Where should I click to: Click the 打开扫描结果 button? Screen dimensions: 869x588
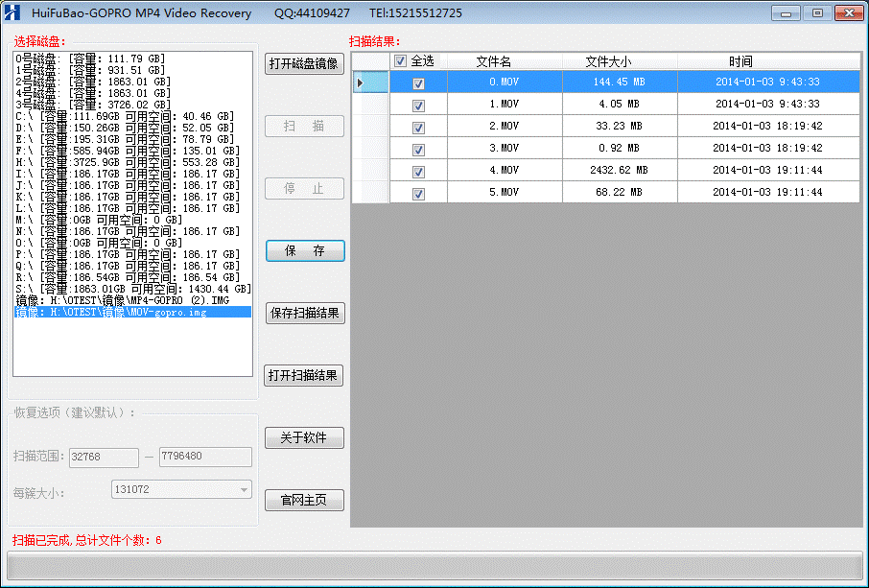(304, 376)
